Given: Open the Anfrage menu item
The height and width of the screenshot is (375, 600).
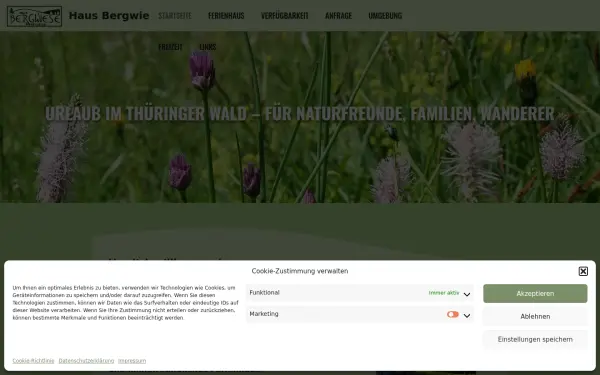Looking at the screenshot, I should click(x=338, y=16).
